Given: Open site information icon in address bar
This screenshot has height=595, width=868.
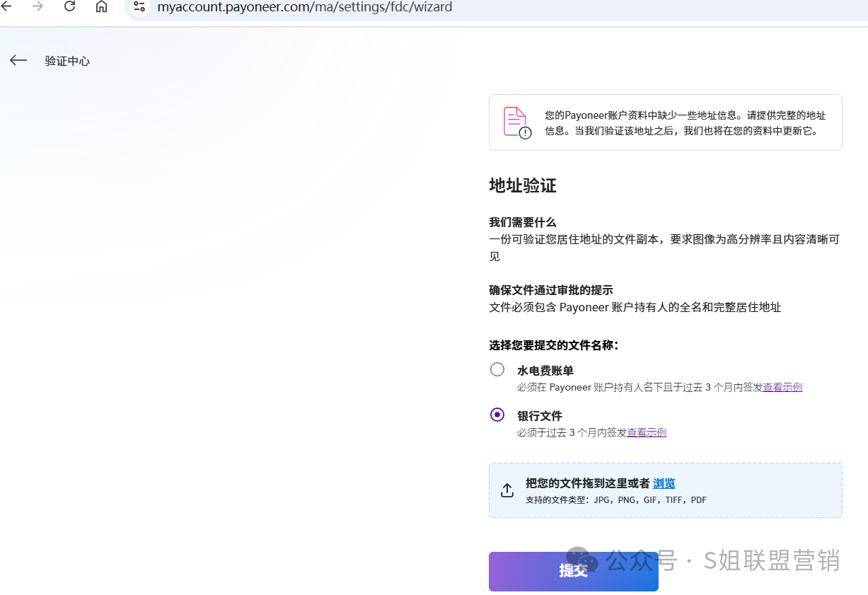Looking at the screenshot, I should click(139, 7).
